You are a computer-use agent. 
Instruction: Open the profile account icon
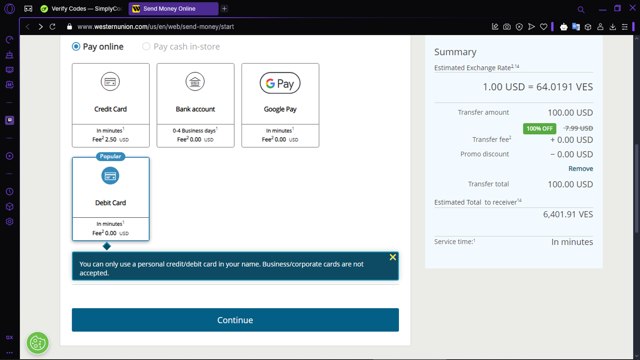coord(600,27)
